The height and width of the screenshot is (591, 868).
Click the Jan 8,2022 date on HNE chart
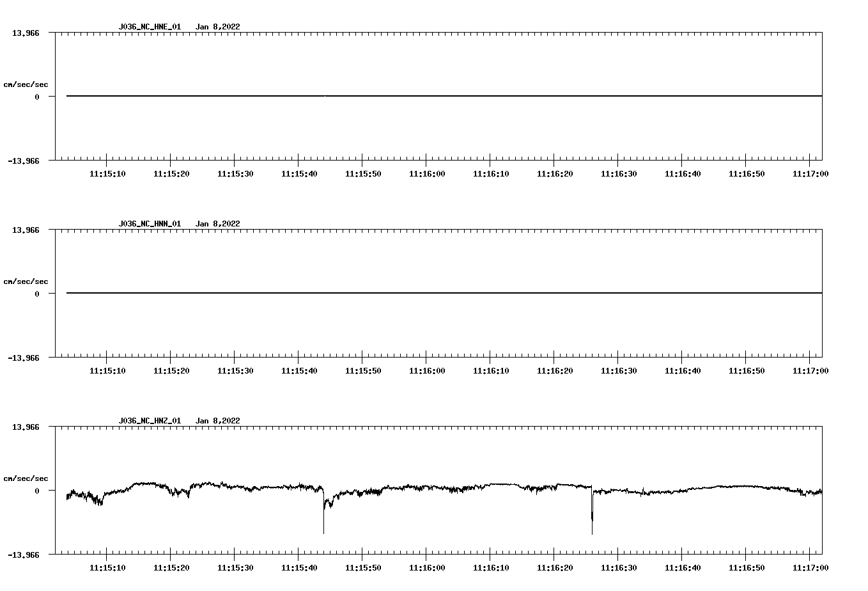point(217,27)
